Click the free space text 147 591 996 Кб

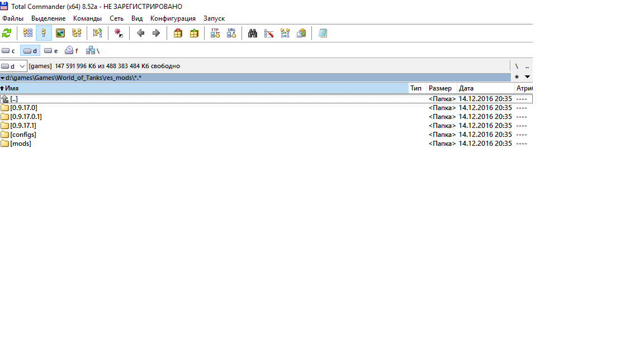75,66
